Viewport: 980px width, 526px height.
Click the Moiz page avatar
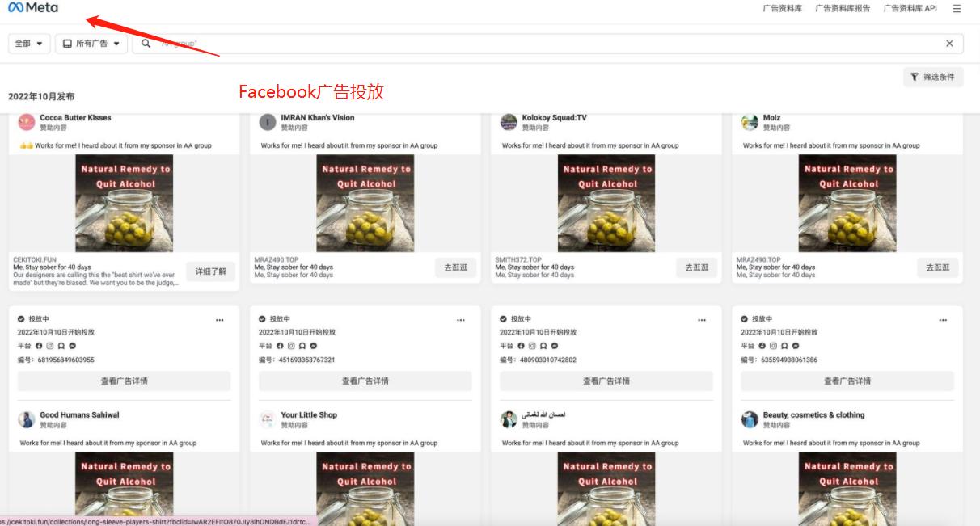pyautogui.click(x=750, y=122)
